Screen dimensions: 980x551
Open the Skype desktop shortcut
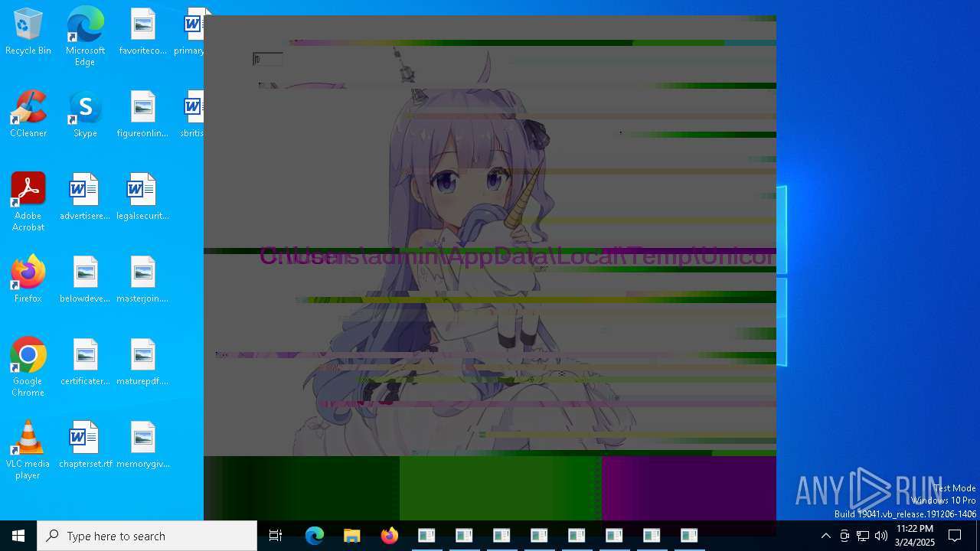point(85,115)
